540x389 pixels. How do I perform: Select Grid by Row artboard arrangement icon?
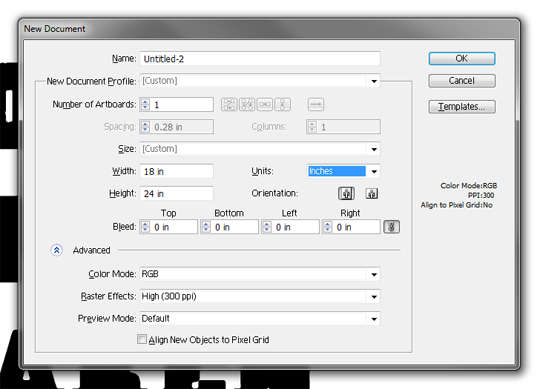(x=229, y=104)
